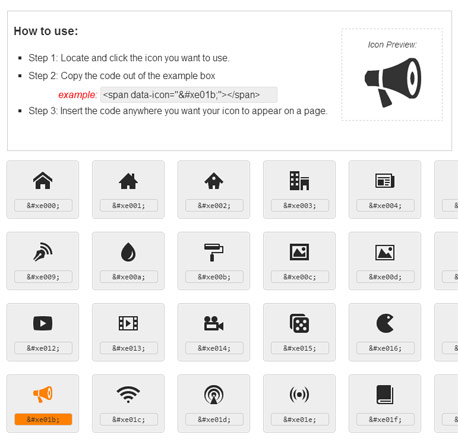Choose the paint roller icon
This screenshot has height=441, width=458.
click(214, 252)
